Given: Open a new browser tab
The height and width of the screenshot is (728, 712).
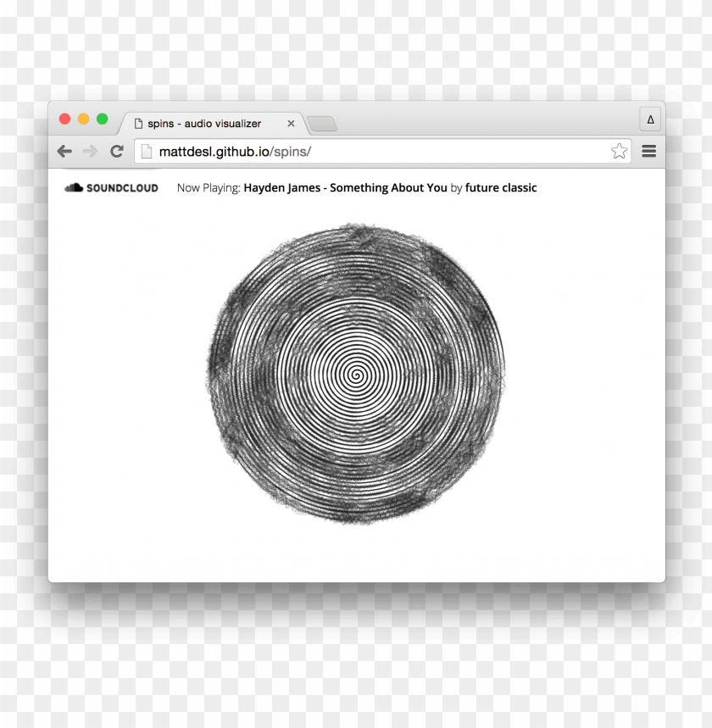Looking at the screenshot, I should [322, 124].
